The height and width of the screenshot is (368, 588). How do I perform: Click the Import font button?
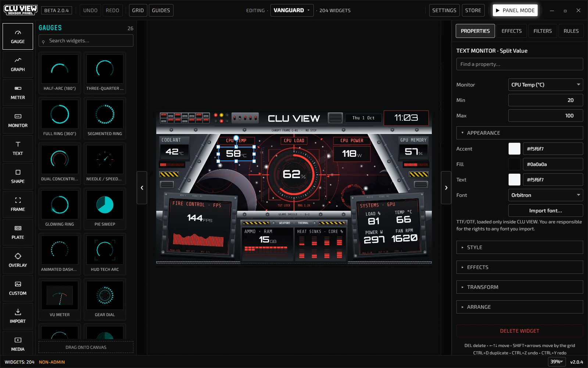click(x=545, y=210)
